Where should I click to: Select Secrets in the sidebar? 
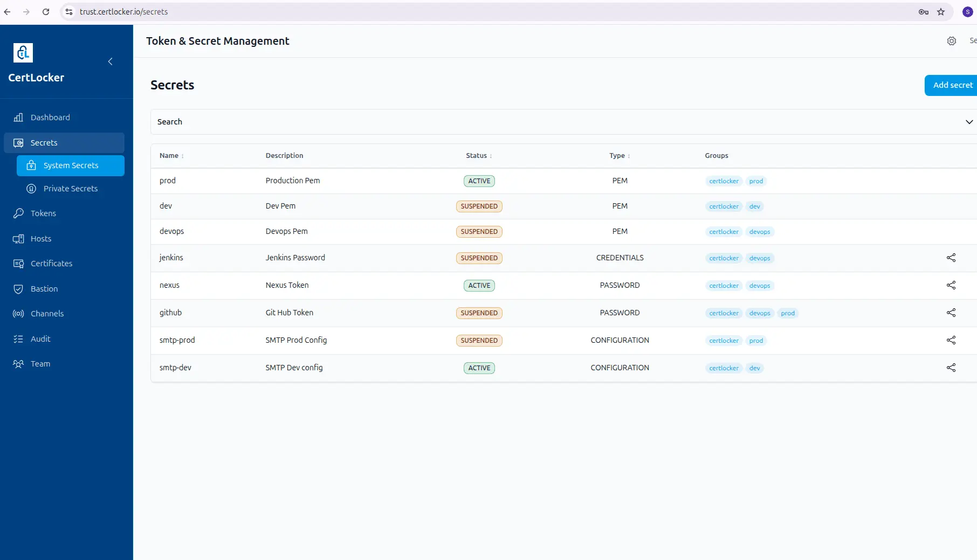click(64, 143)
